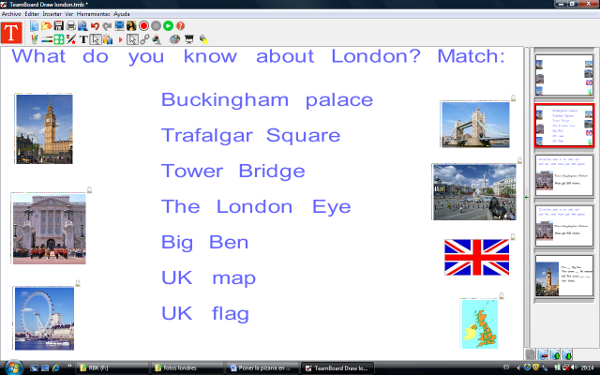
Task: Start recording with the red record button
Action: (x=143, y=26)
